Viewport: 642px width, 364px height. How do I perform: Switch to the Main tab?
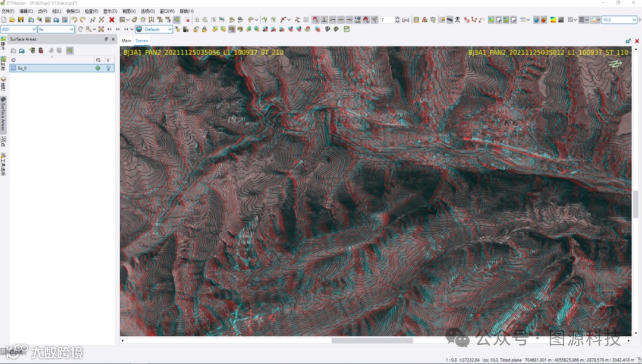[x=126, y=40]
